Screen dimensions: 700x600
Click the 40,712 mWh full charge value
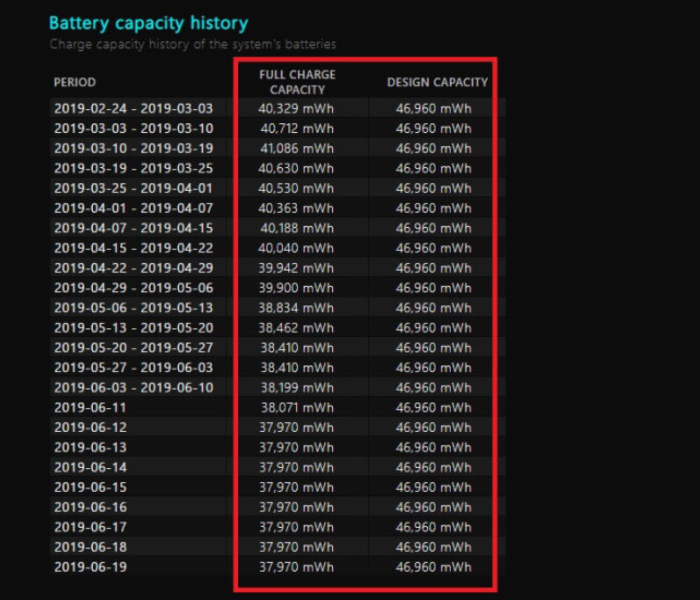coord(297,128)
